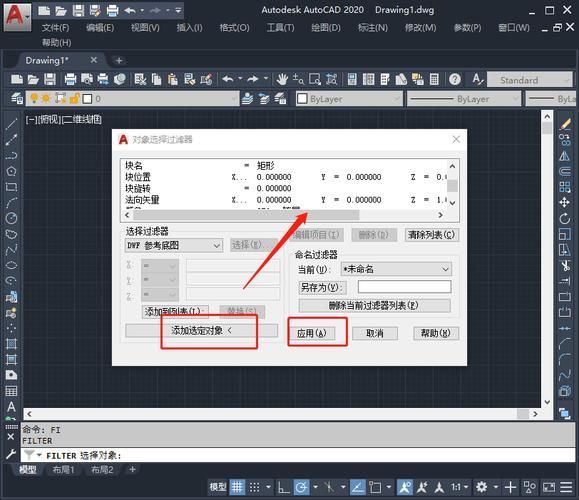579x500 pixels.
Task: Select the Line tool in left toolbar
Action: pyautogui.click(x=11, y=124)
